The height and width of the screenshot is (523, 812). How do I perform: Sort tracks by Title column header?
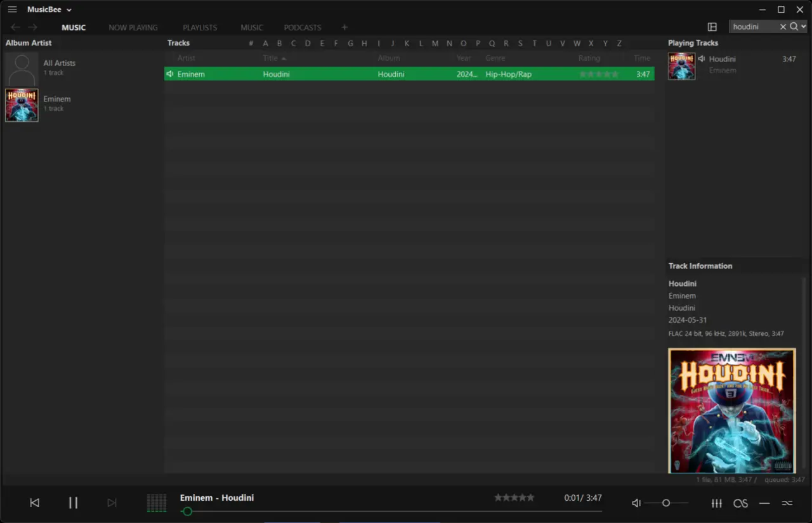[x=270, y=58]
